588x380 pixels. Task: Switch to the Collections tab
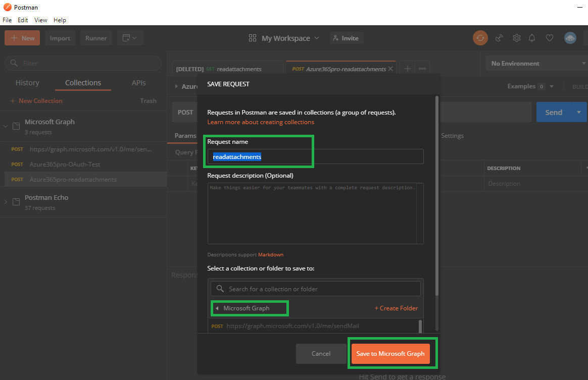point(83,82)
